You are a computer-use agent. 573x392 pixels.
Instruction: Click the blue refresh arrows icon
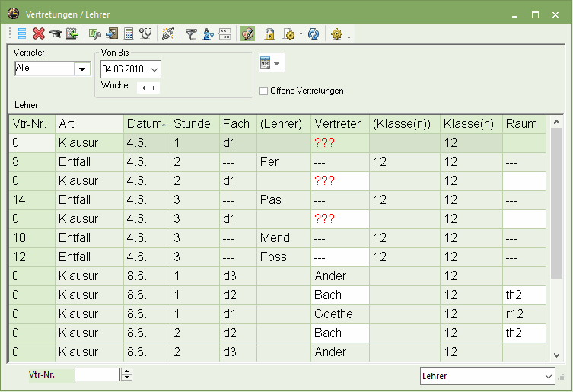pos(314,33)
